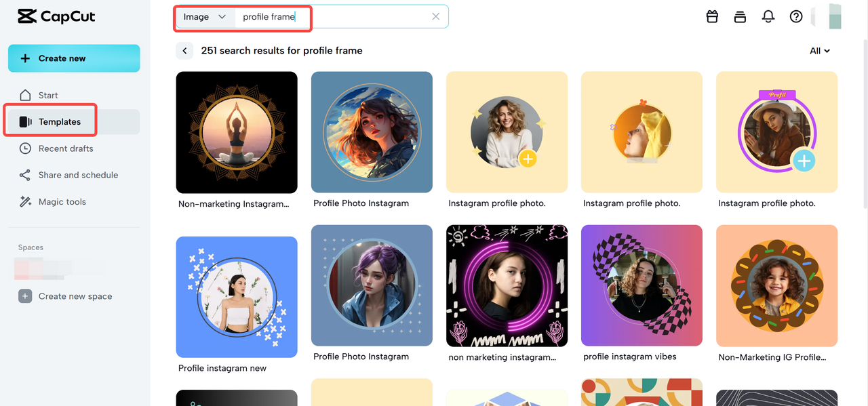This screenshot has width=868, height=406.
Task: Open the Image type dropdown in search bar
Action: (x=205, y=17)
